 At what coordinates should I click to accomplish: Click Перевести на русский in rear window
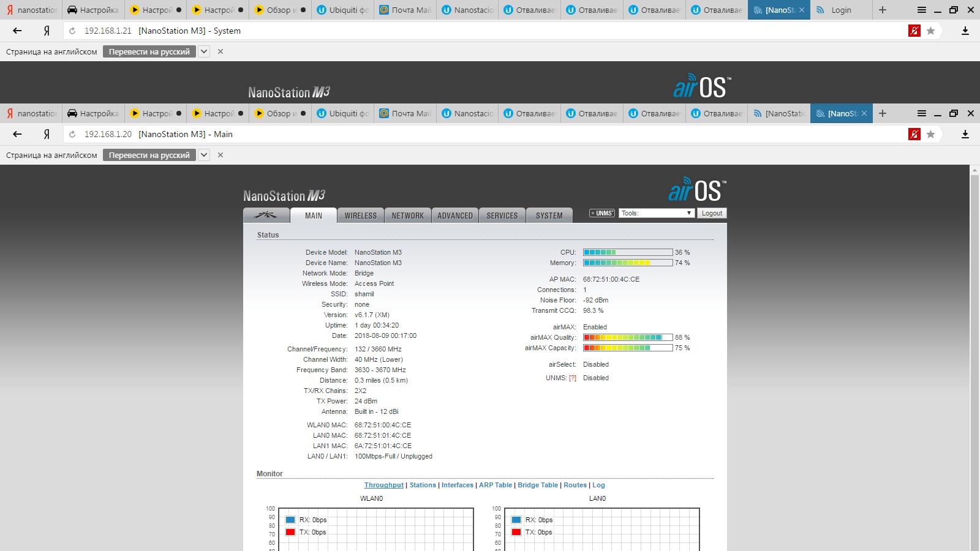coord(149,51)
